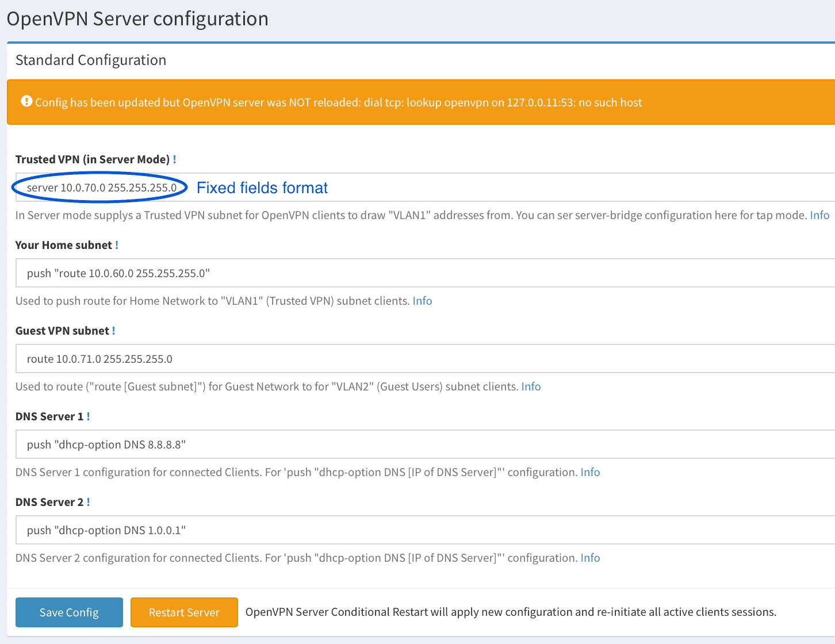This screenshot has height=644, width=835.
Task: Click the DNS Server 1 label
Action: coord(49,416)
